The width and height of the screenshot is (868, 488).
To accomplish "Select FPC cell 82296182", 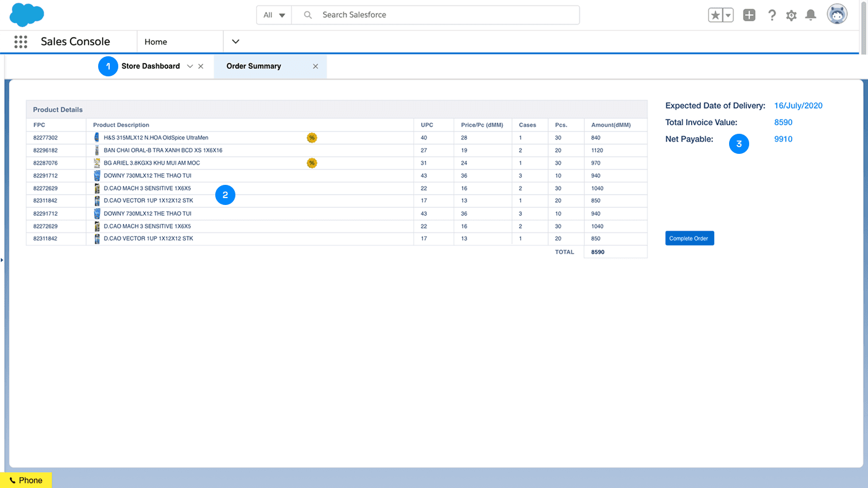I will pos(45,150).
